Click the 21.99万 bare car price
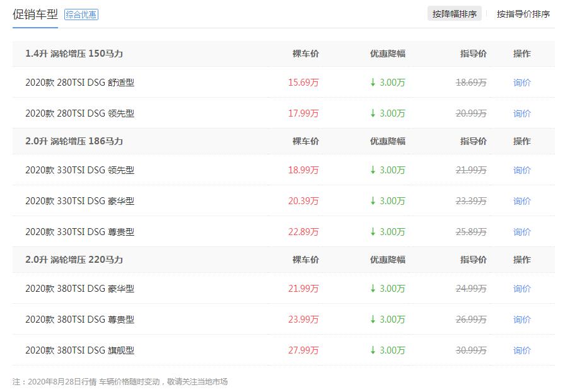Image resolution: width=565 pixels, height=392 pixels. tap(303, 289)
